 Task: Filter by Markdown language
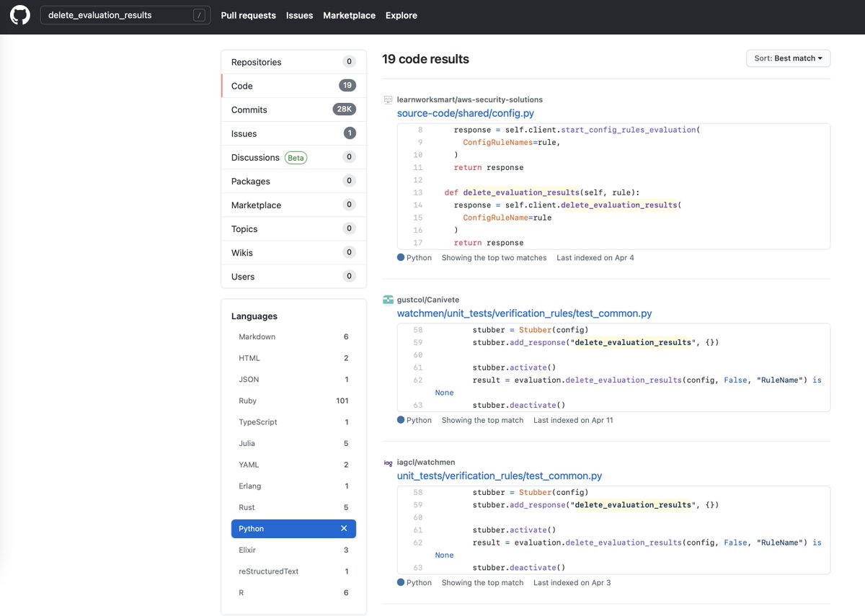coord(293,336)
